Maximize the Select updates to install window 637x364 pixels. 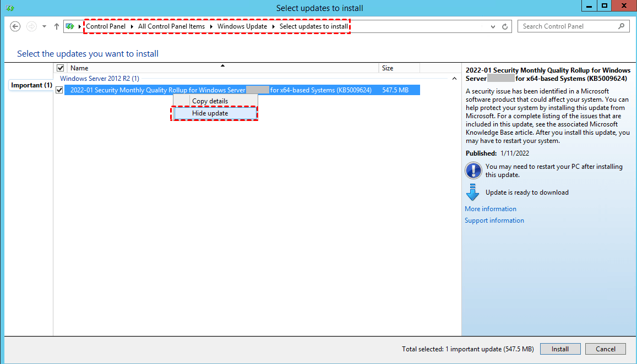[x=605, y=6]
